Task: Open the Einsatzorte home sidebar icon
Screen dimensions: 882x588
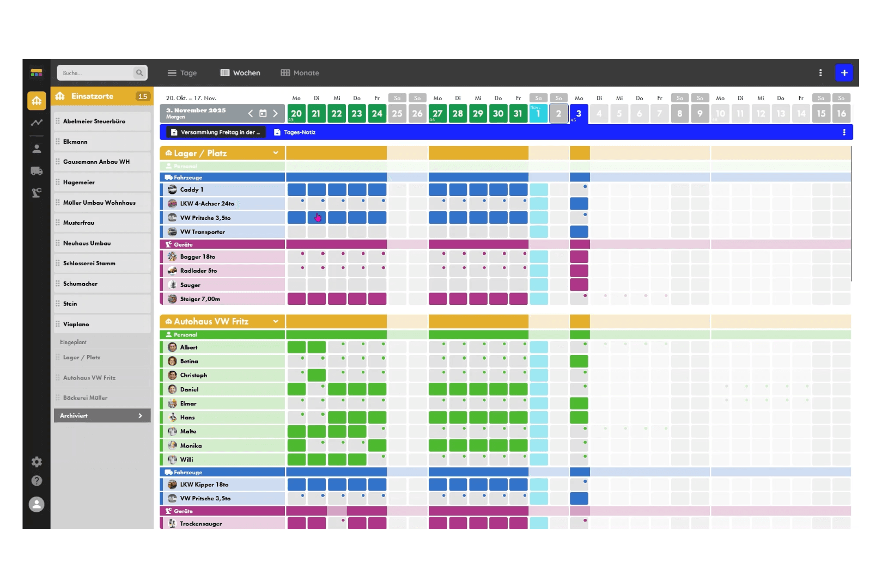Action: point(37,100)
